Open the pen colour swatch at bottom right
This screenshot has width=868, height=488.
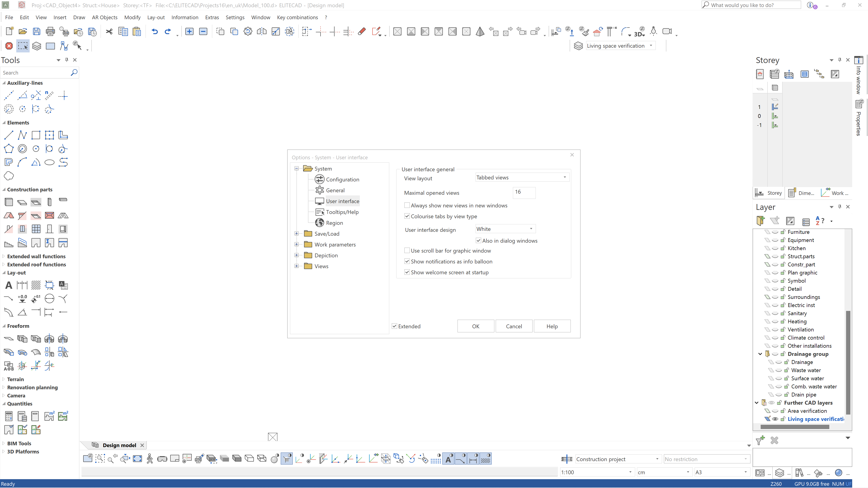point(839,472)
